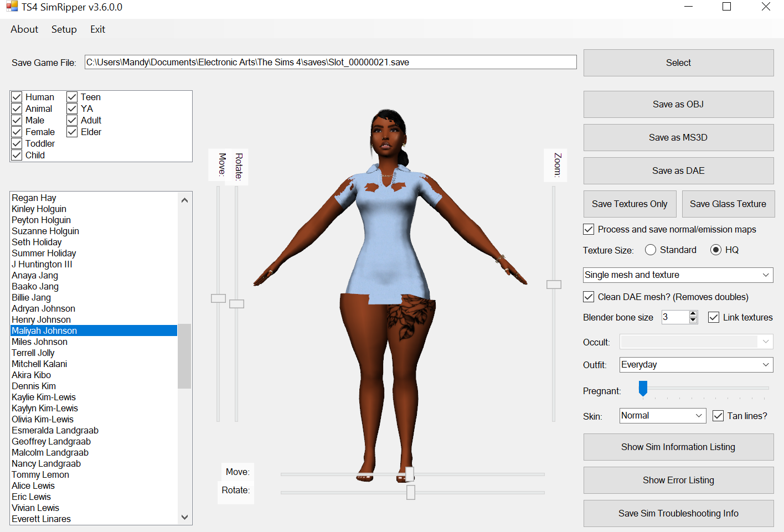This screenshot has height=532, width=784.
Task: Click the Select button
Action: 678,63
